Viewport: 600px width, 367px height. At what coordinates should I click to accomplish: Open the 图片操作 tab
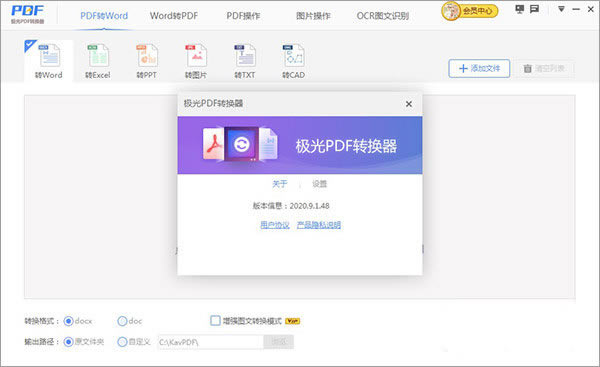313,16
